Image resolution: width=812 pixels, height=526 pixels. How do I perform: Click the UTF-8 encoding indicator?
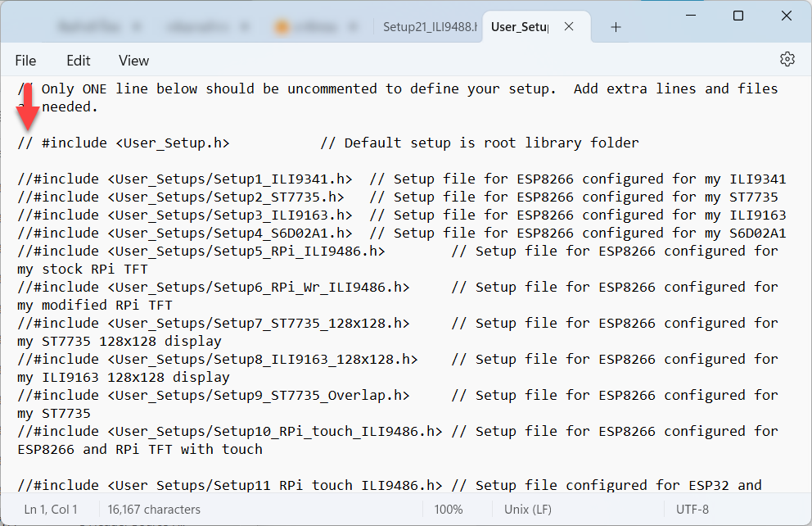click(x=692, y=510)
